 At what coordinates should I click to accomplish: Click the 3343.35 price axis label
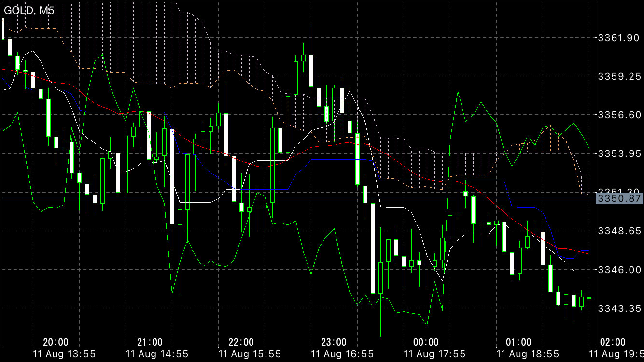[x=618, y=308]
